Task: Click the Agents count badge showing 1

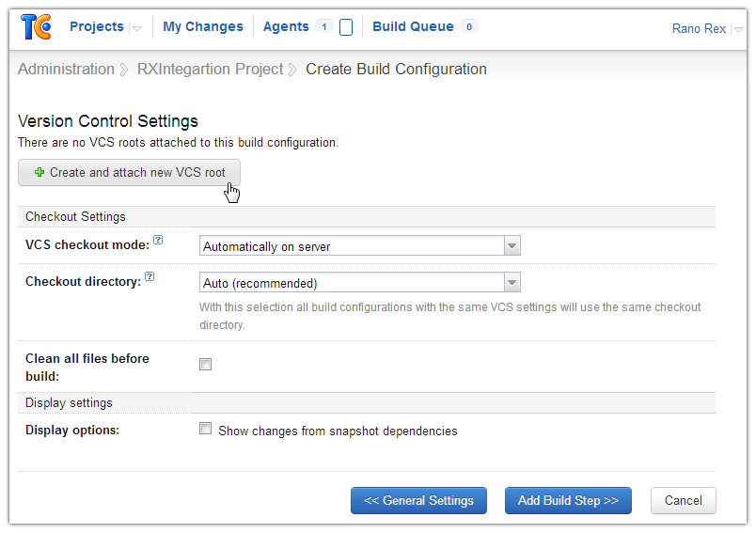Action: [x=324, y=26]
